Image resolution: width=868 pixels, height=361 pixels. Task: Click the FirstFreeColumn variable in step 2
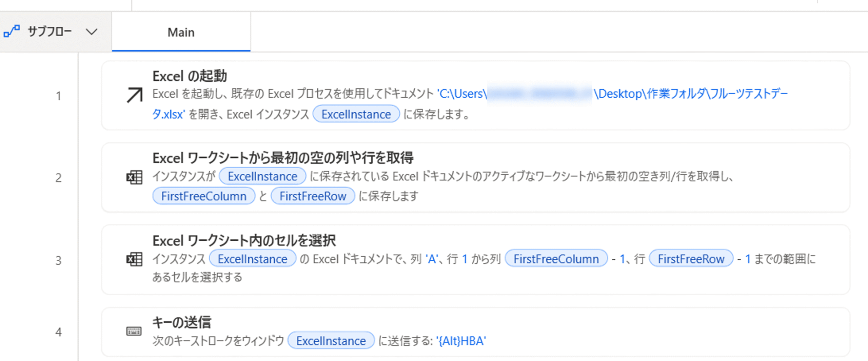click(204, 196)
